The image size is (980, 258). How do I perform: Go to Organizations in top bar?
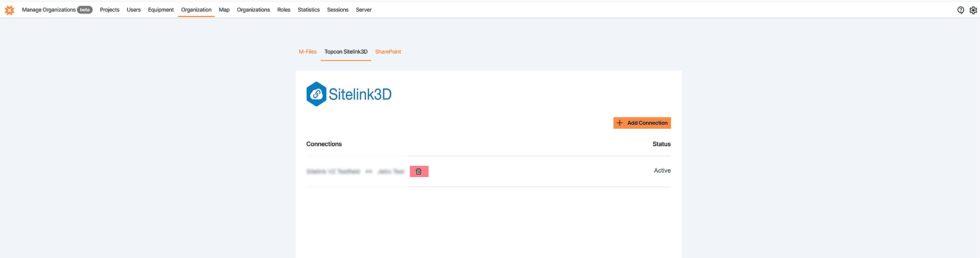253,10
